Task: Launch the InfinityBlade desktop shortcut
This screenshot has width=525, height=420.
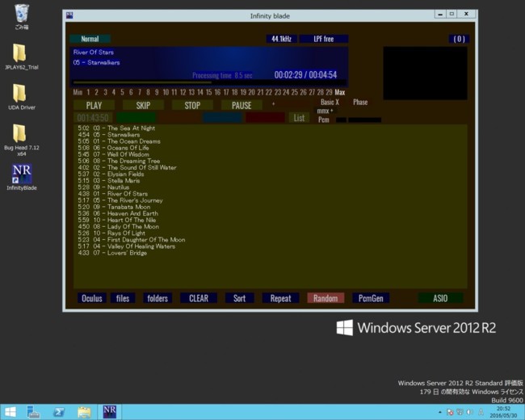Action: (x=22, y=177)
